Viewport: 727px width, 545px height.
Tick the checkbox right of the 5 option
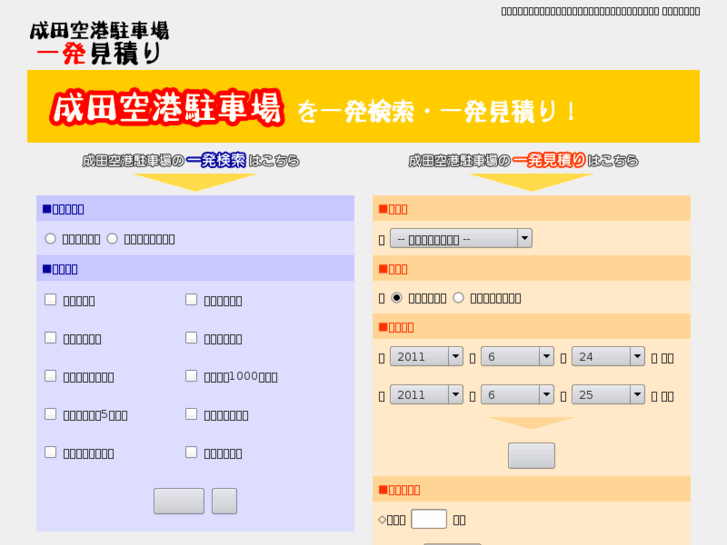(191, 414)
